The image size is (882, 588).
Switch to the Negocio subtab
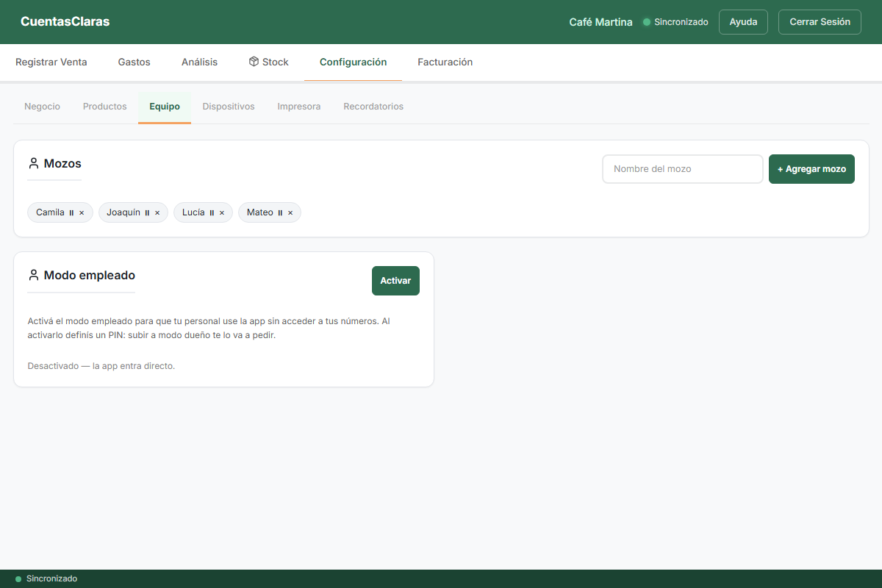pos(42,107)
